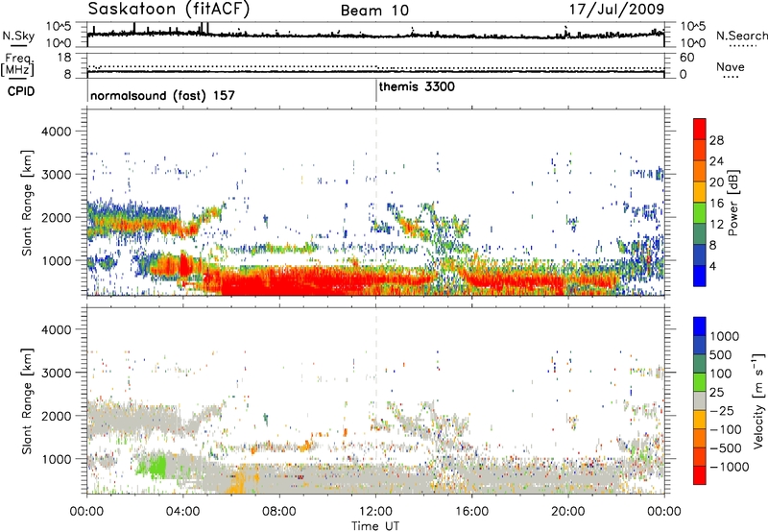Click the '16:00' time axis tick label
This screenshot has width=768, height=532.
471,511
